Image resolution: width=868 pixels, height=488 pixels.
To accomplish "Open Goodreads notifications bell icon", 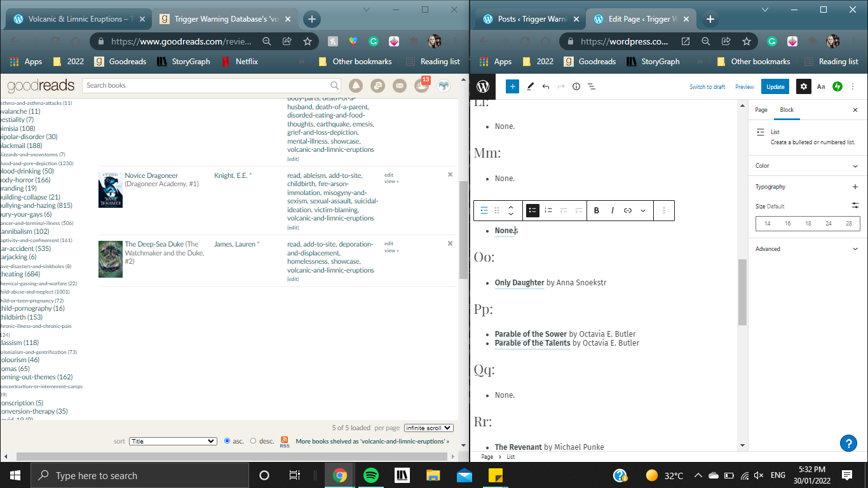I will coord(355,85).
